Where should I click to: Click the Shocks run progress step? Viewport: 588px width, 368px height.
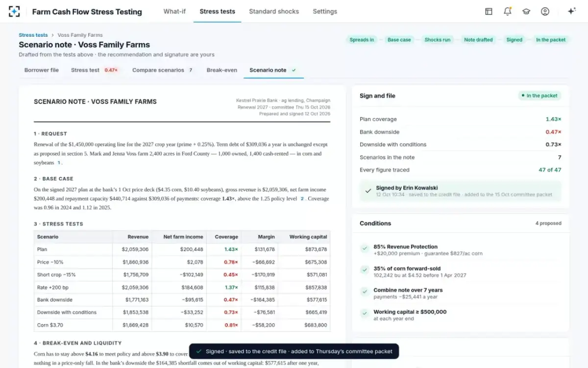pos(438,40)
